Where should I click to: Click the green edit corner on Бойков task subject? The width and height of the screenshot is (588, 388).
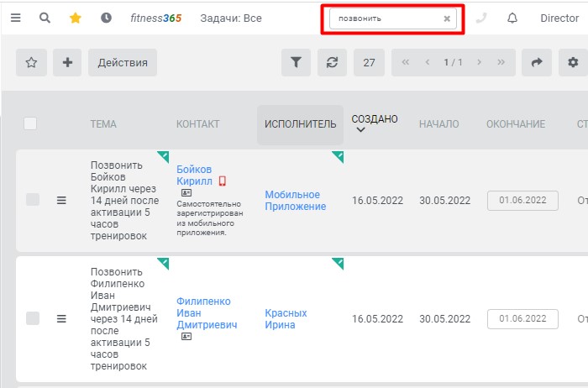164,156
